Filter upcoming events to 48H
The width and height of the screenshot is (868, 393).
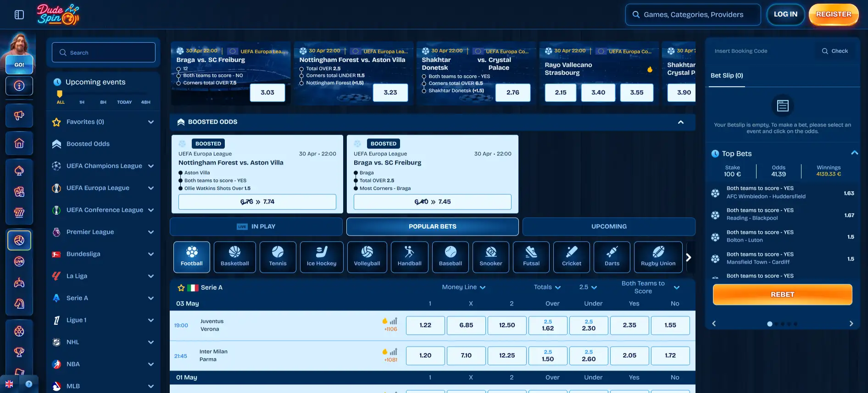click(x=146, y=102)
